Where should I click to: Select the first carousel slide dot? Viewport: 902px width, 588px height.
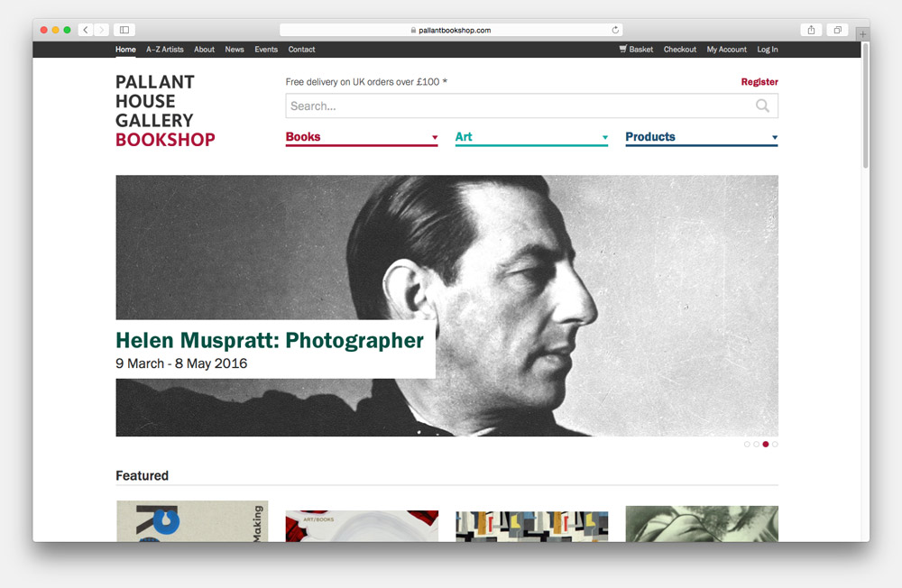pyautogui.click(x=747, y=445)
